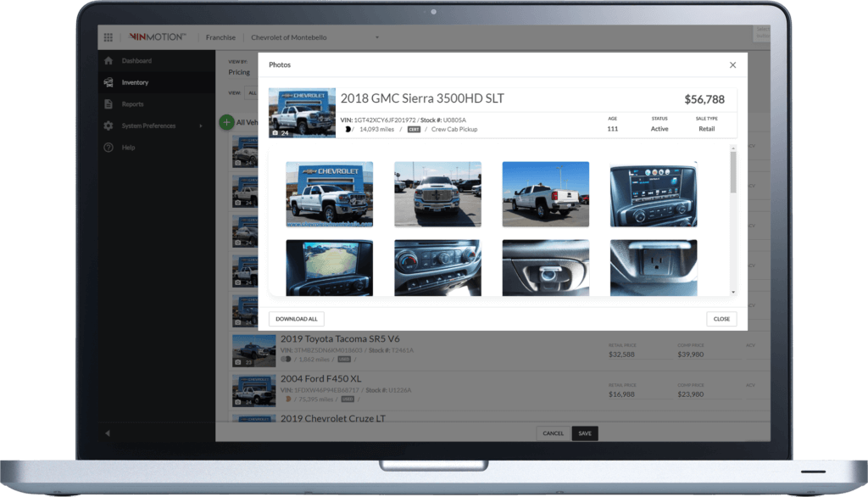Click the scroll down arrow in photo gallery

(733, 292)
